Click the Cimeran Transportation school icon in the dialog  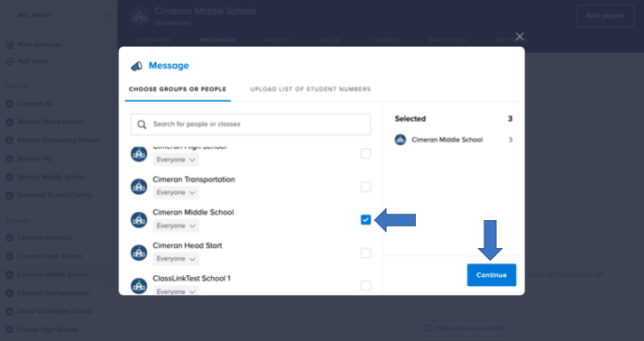coord(139,187)
